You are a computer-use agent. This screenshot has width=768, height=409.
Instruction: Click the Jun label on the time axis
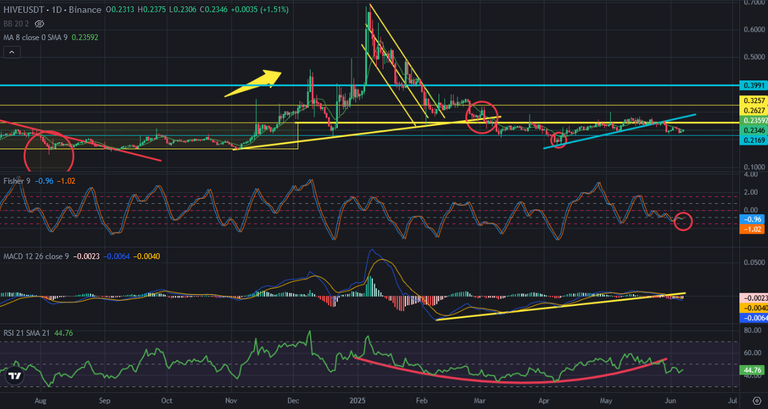[x=670, y=400]
